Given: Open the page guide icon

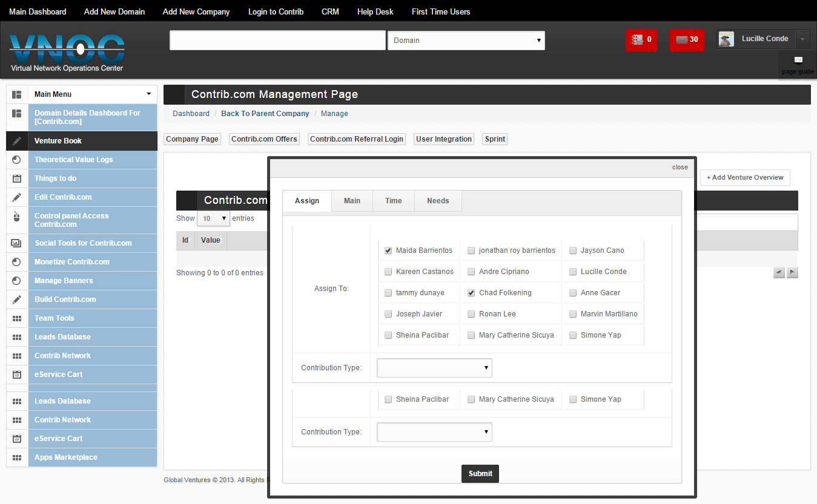Looking at the screenshot, I should point(798,59).
